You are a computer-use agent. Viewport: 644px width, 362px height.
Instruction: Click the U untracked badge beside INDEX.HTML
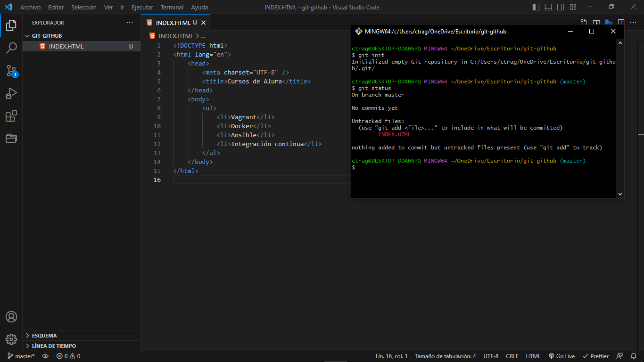click(x=131, y=46)
